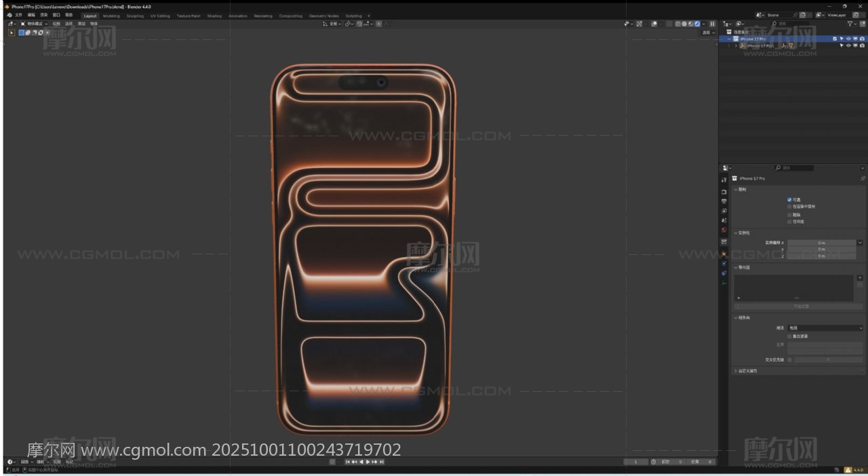Open the Output properties tab icon
This screenshot has height=476, width=868.
point(724,201)
